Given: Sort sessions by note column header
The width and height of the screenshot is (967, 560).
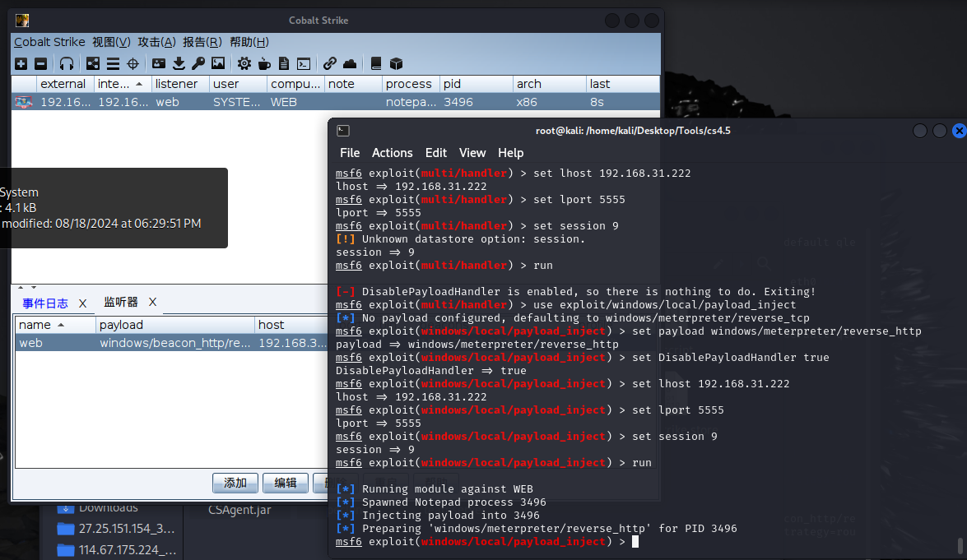Looking at the screenshot, I should pyautogui.click(x=353, y=84).
